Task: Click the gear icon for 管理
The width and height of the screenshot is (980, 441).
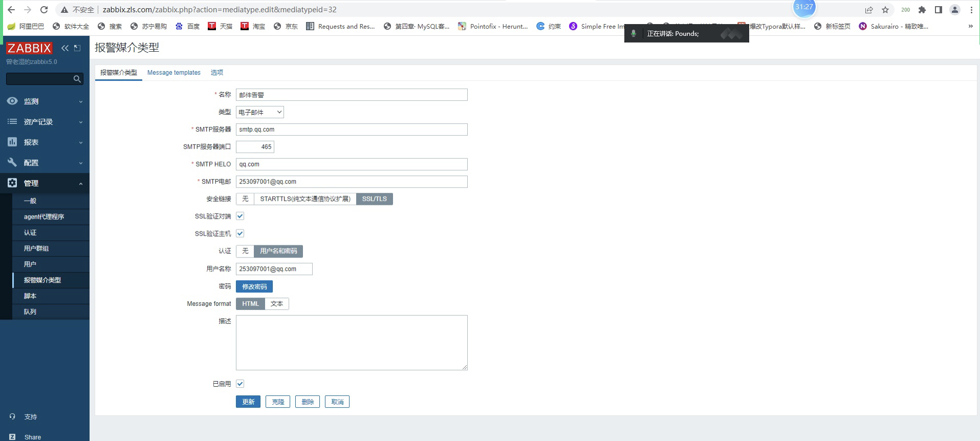Action: coord(12,183)
